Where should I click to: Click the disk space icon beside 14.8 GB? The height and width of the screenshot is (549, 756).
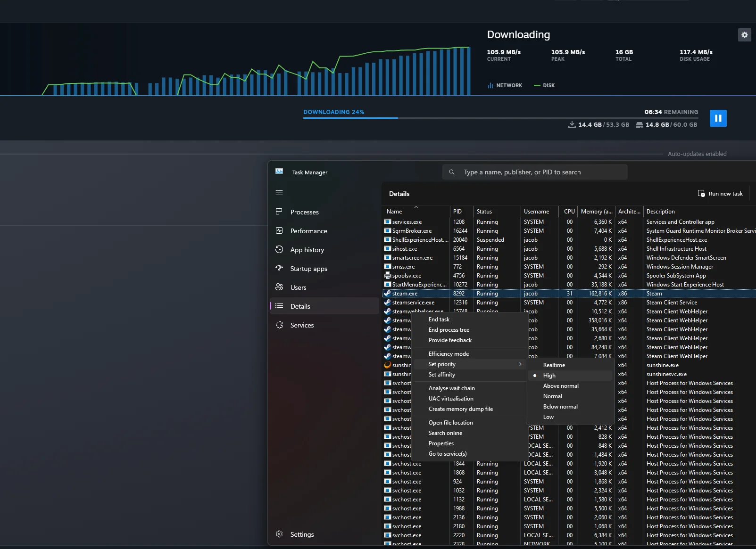[x=639, y=125]
